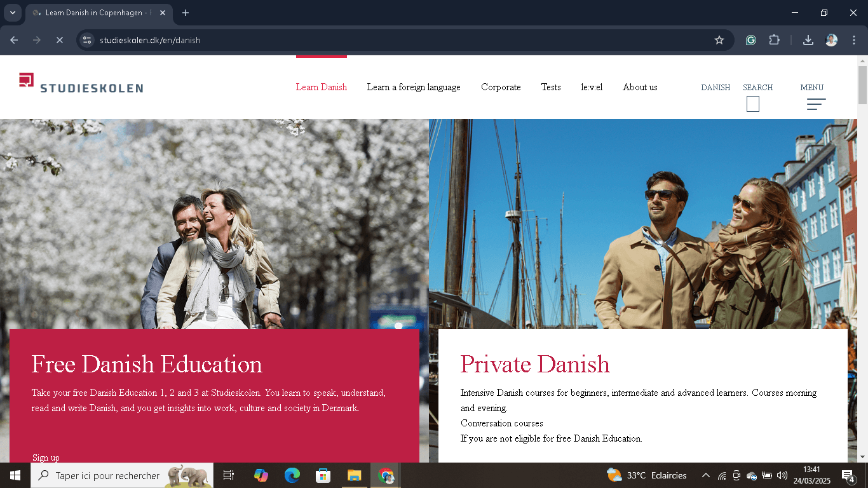Bookmark the page using the star icon
The height and width of the screenshot is (488, 868).
pos(719,39)
